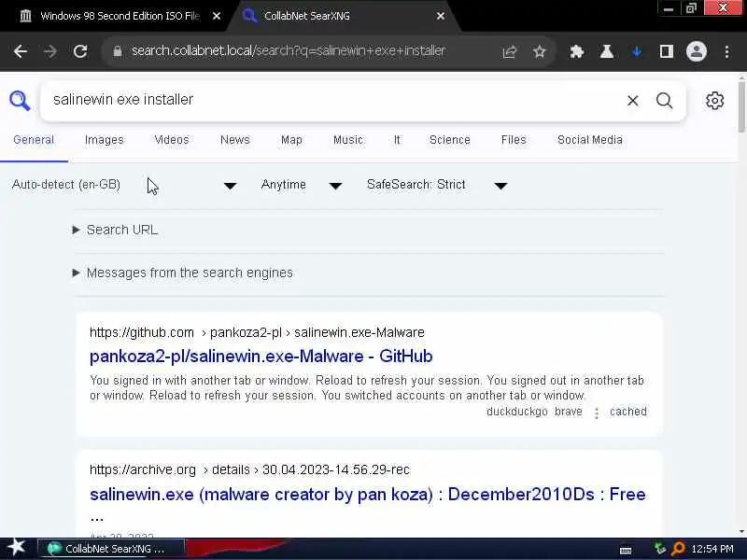Open the Science category
Screen dimensions: 747x560
[x=450, y=140]
